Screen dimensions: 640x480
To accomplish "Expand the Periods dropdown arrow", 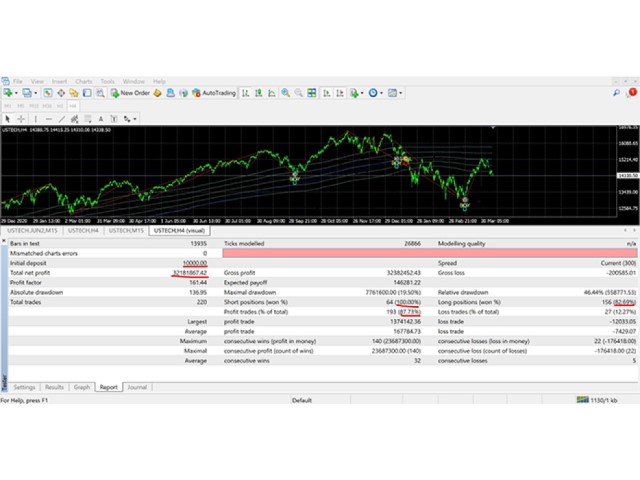I will 381,93.
